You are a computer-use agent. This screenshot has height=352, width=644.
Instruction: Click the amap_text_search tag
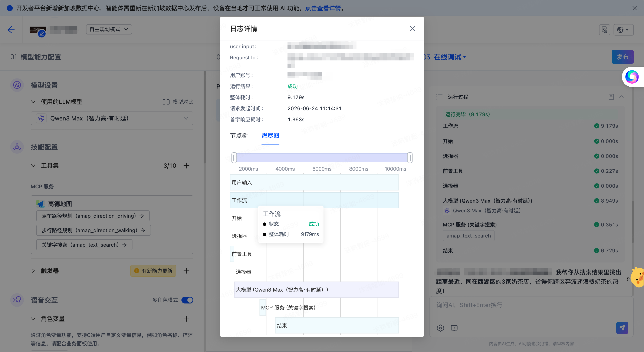(x=469, y=236)
